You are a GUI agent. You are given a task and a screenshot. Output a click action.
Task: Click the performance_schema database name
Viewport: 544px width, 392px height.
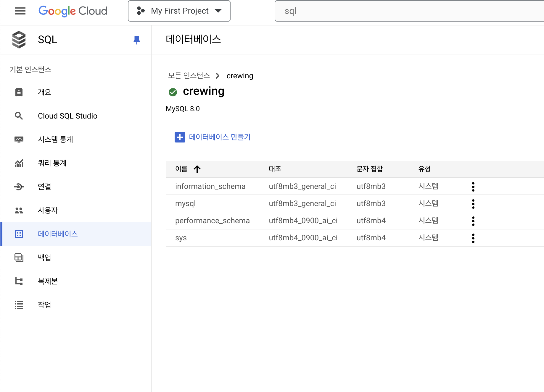(x=213, y=221)
